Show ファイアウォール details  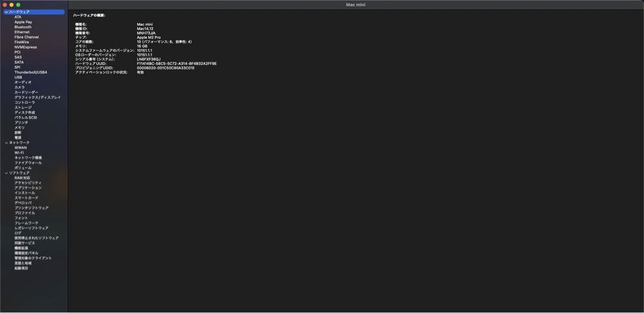(28, 163)
